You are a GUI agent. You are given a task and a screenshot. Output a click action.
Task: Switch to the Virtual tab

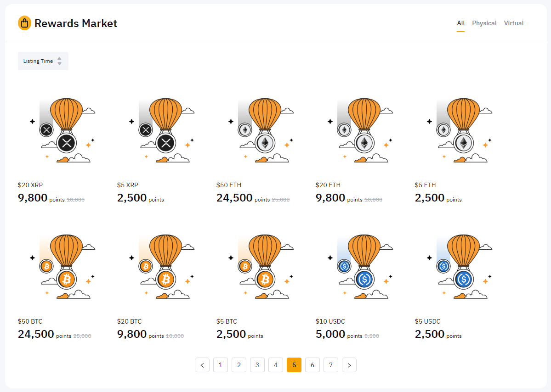[x=514, y=23]
